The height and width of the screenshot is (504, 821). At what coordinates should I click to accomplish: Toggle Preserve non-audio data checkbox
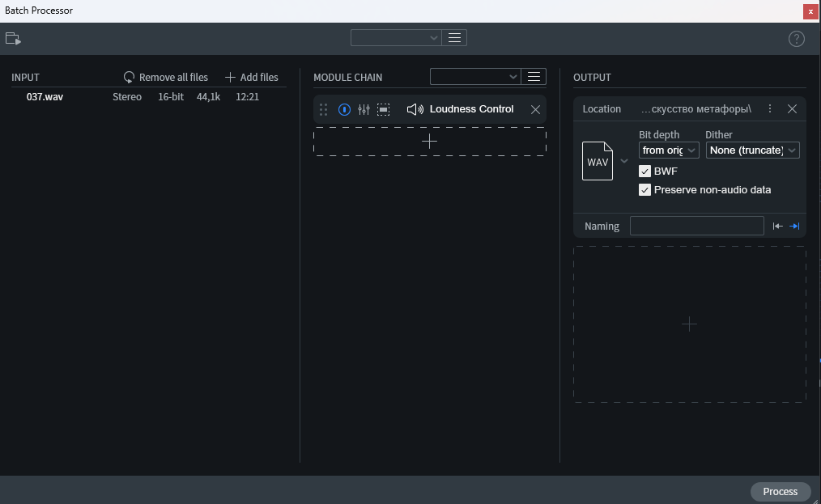644,189
